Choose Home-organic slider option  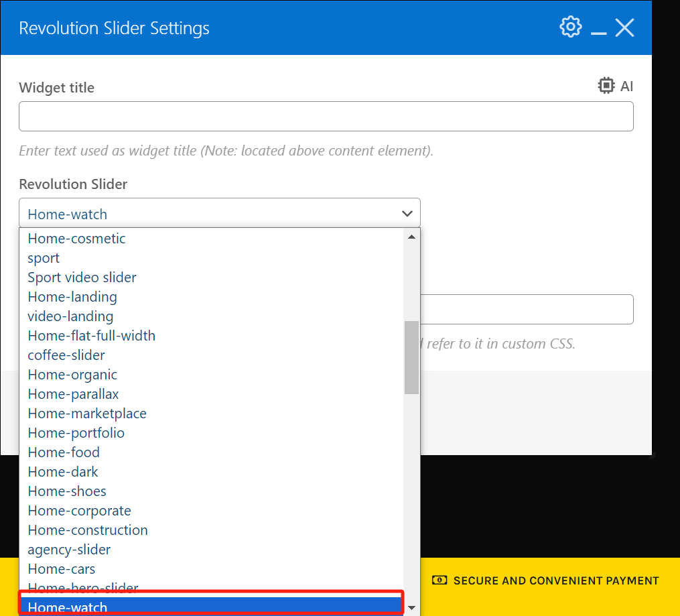point(72,375)
